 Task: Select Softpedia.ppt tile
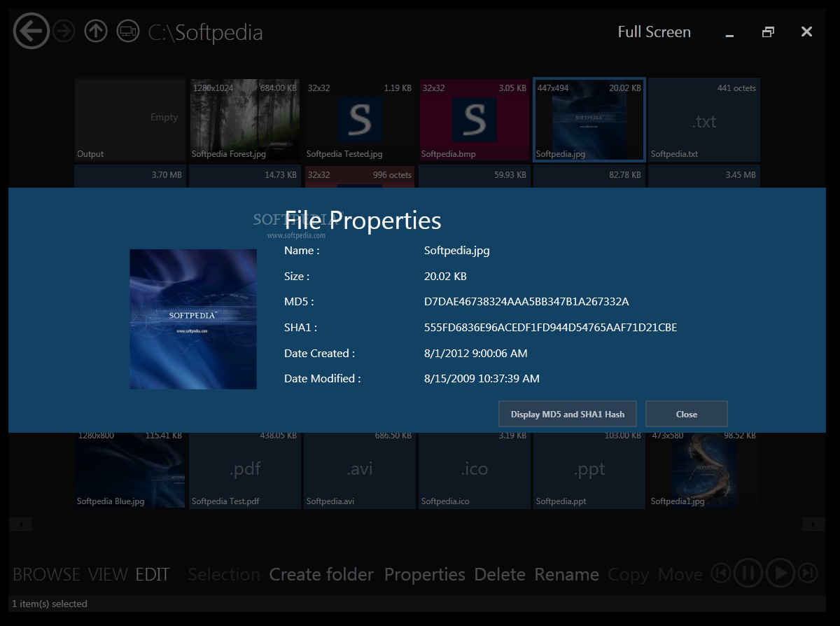(x=589, y=470)
